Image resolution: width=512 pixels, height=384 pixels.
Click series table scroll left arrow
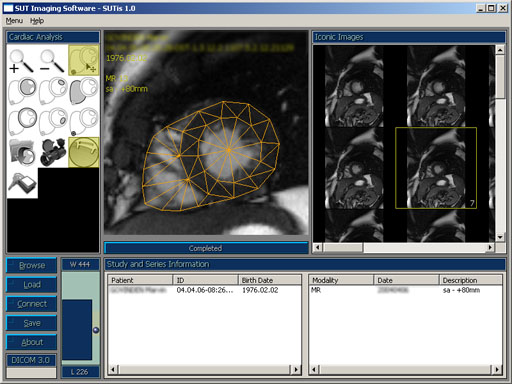[314, 369]
